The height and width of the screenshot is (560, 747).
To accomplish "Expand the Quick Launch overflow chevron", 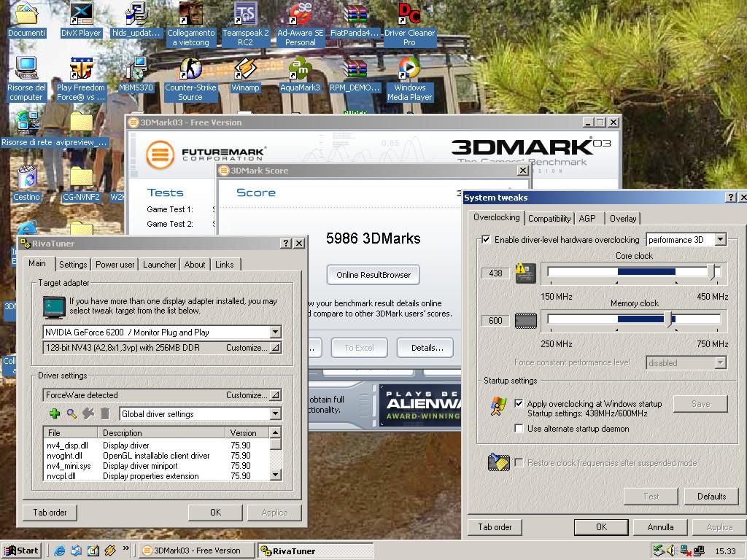I will (x=125, y=548).
